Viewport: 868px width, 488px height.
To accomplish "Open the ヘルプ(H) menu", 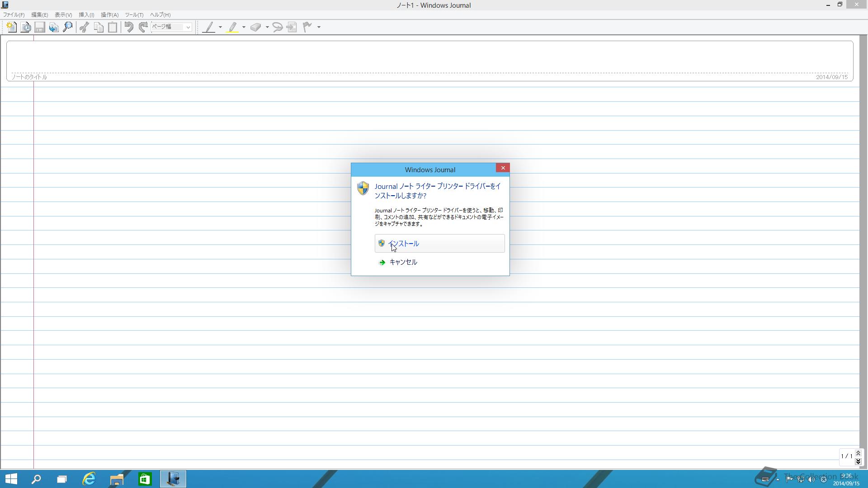I will tap(160, 15).
